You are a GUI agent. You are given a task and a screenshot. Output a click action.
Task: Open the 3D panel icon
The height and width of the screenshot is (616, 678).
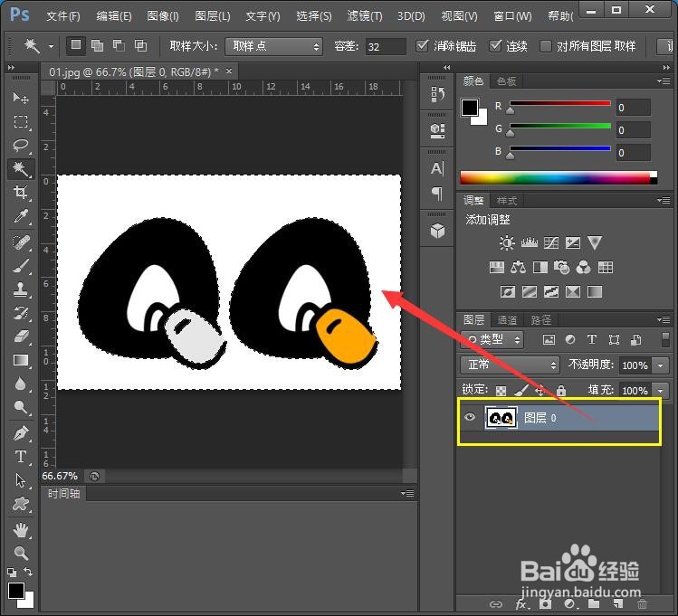[x=437, y=231]
